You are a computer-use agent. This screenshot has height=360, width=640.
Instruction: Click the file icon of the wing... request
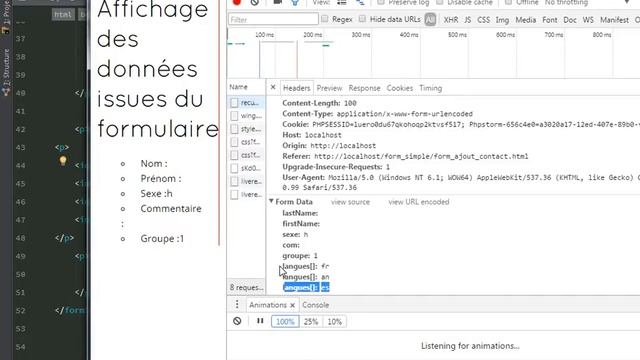click(x=234, y=116)
